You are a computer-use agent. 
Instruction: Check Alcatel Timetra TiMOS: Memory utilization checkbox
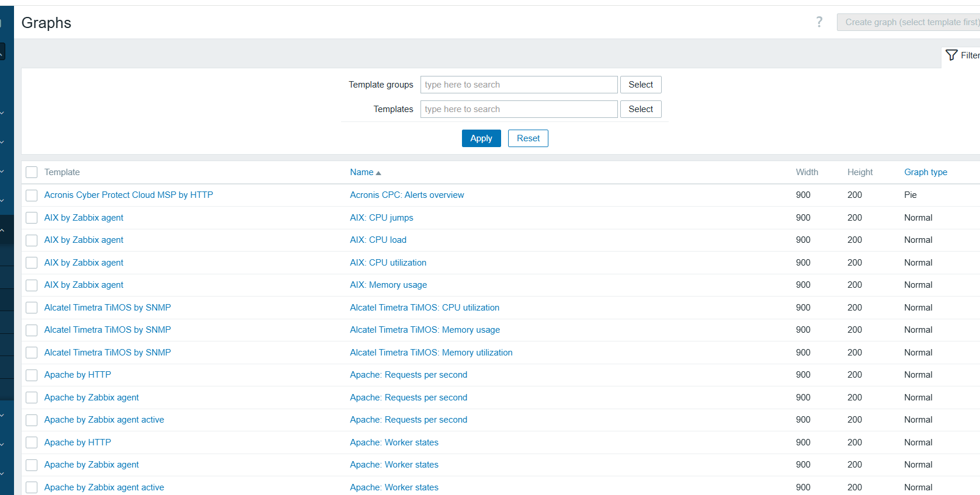pyautogui.click(x=32, y=353)
